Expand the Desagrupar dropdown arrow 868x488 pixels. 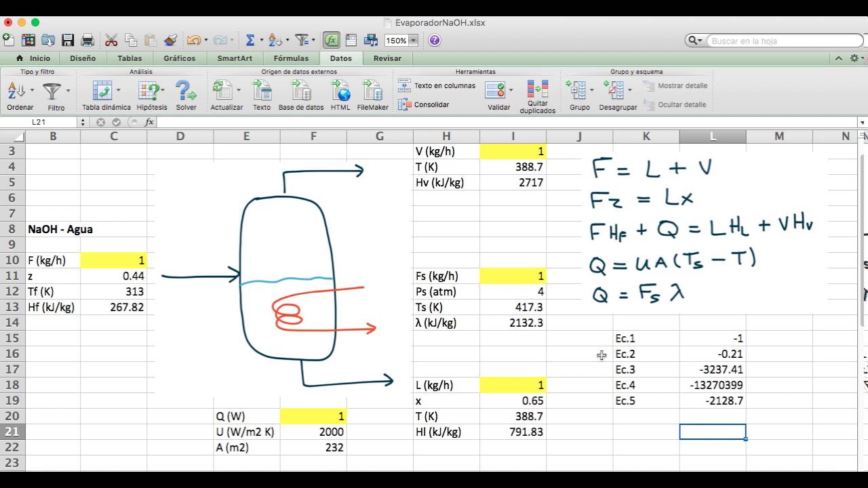click(x=630, y=89)
